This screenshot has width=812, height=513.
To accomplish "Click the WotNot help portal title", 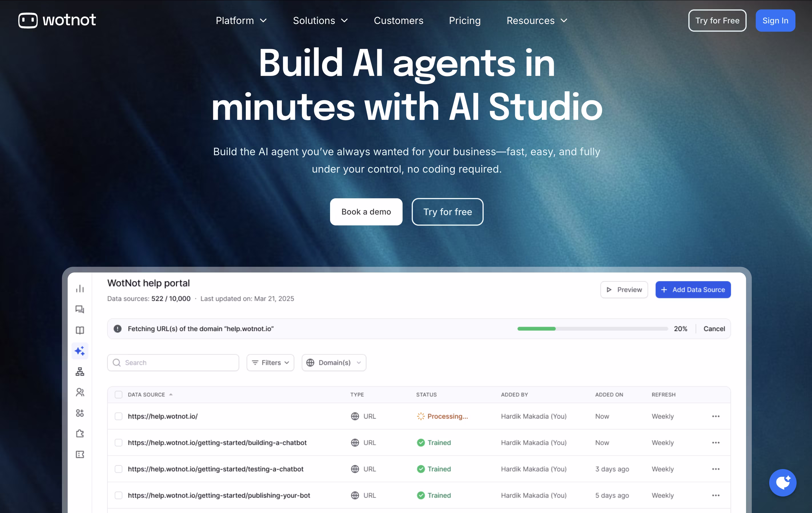I will 148,283.
